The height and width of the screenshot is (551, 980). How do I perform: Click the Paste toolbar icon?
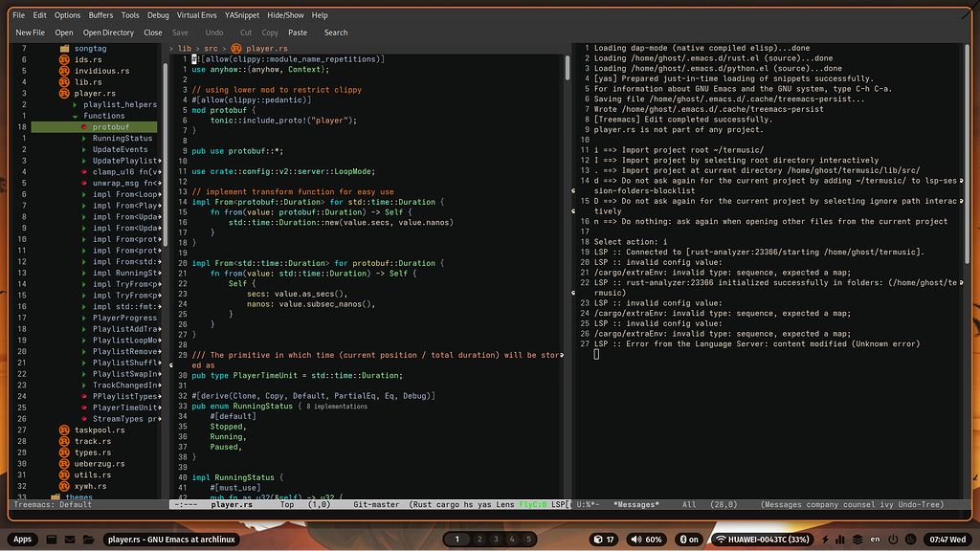(299, 32)
